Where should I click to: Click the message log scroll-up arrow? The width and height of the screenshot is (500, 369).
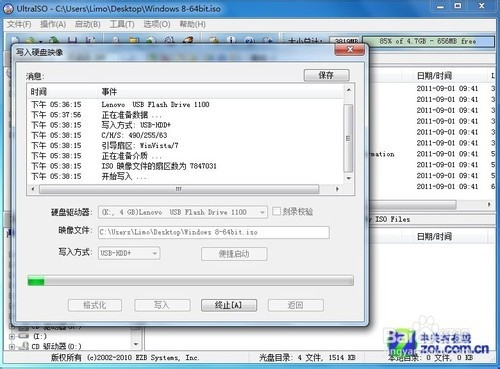(x=348, y=90)
